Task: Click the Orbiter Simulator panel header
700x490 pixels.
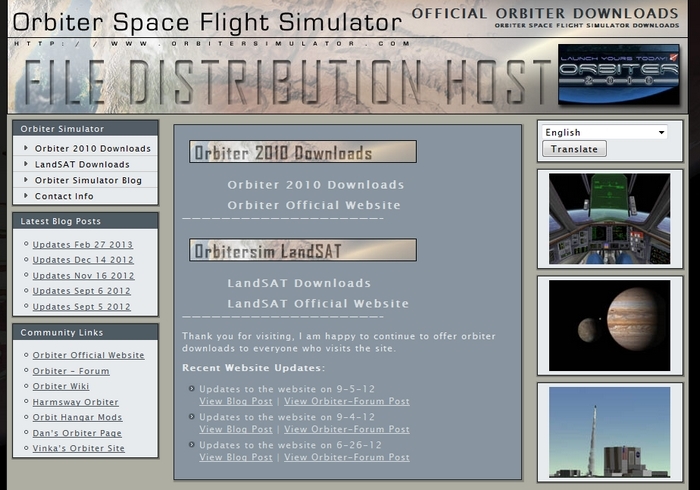Action: [x=85, y=129]
